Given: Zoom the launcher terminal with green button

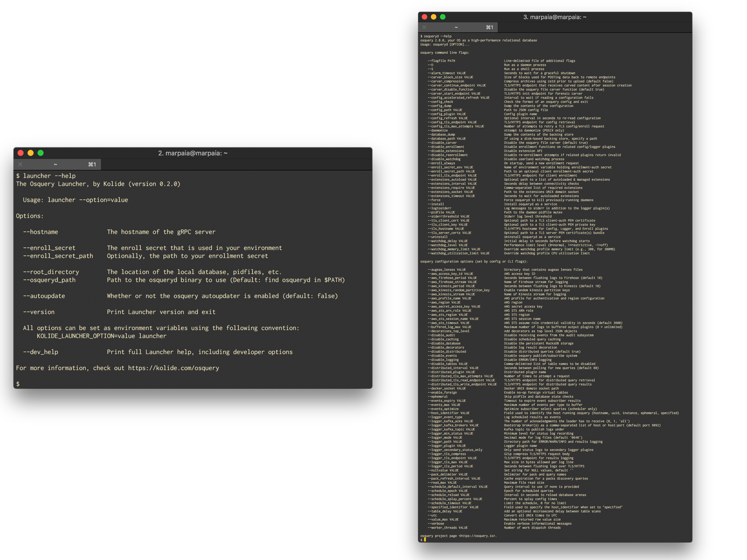Looking at the screenshot, I should coord(41,153).
